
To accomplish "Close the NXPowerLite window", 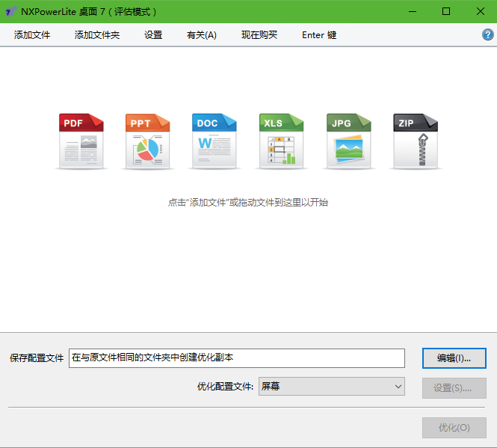I will 481,12.
